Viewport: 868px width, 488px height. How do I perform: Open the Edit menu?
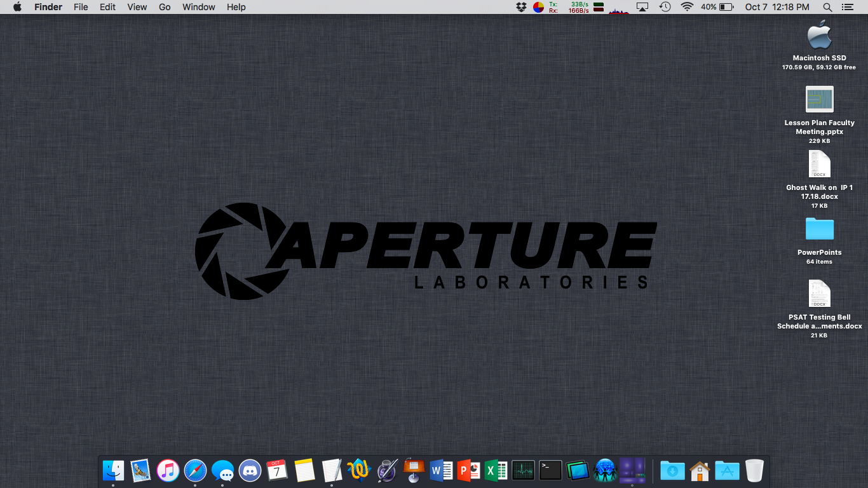point(107,7)
